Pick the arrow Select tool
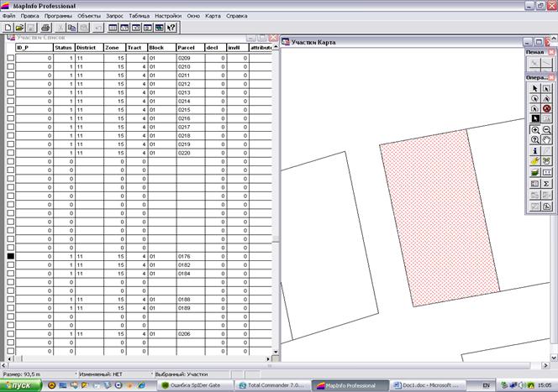Image resolution: width=558 pixels, height=392 pixels. coord(534,88)
